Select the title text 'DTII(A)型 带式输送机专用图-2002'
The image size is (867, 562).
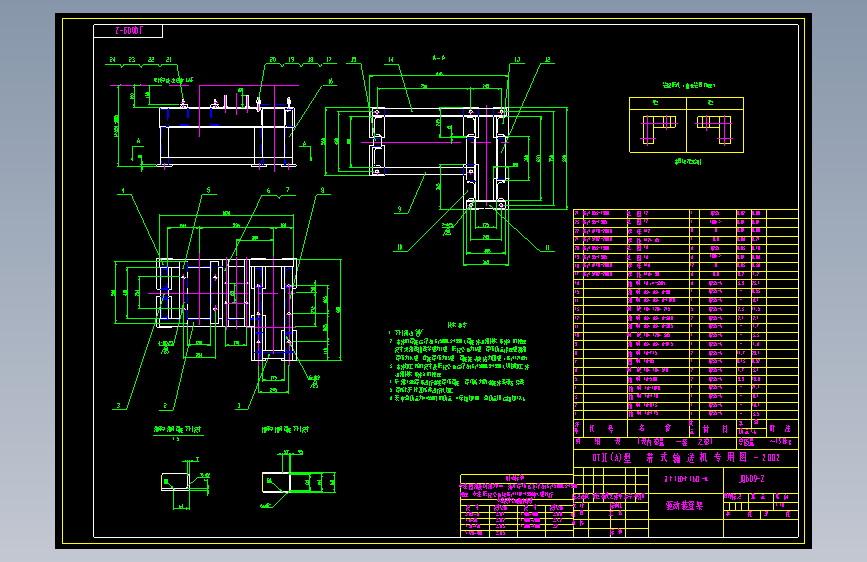(686, 458)
